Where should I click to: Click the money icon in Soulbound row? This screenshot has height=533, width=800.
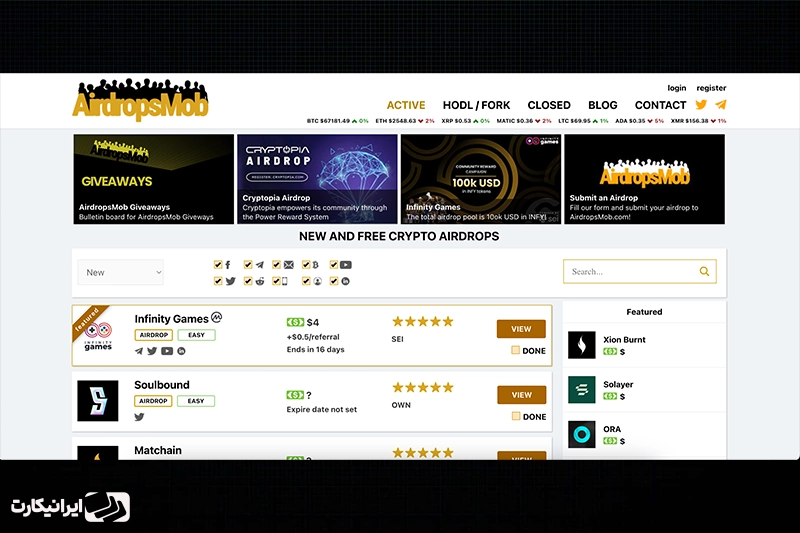(295, 395)
